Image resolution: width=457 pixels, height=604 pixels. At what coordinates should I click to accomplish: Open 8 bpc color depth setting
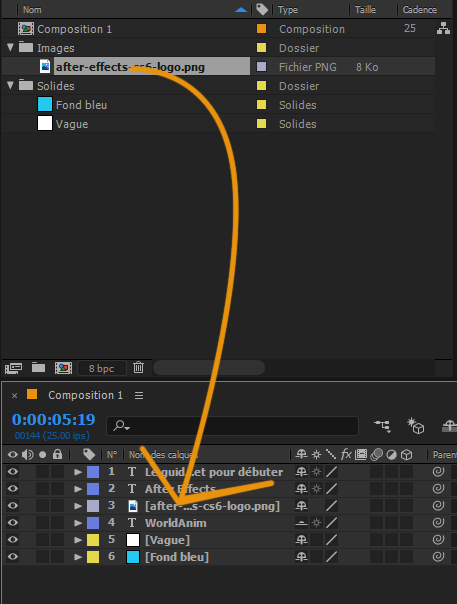pyautogui.click(x=102, y=368)
